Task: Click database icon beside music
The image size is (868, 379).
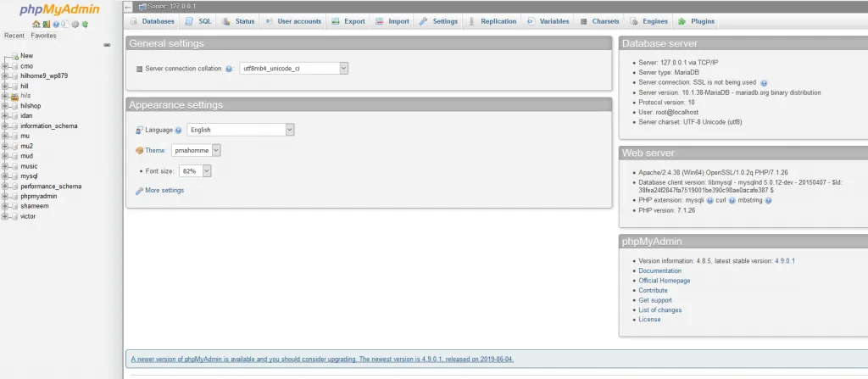Action: pos(15,166)
